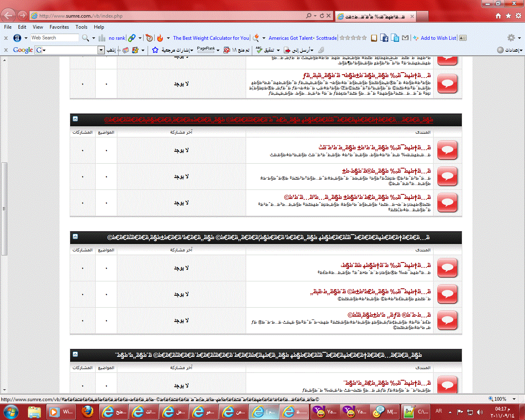The height and width of the screenshot is (420, 525).
Task: Click the browser Back arrow button
Action: tap(8, 16)
